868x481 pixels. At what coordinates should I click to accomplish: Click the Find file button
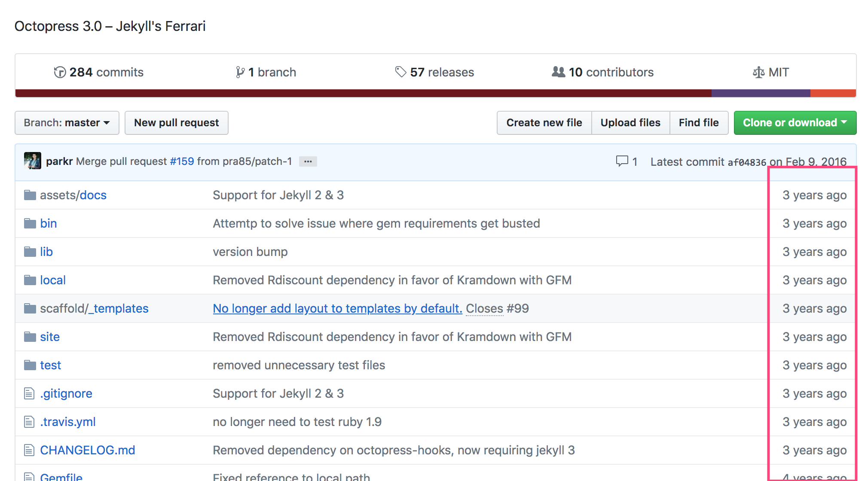[698, 123]
